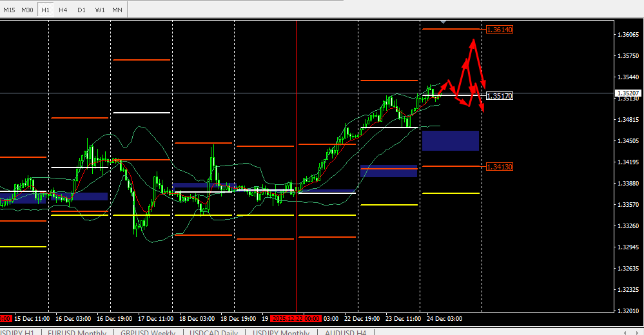Switch chart to W1 weekly timeframe
The image size is (644, 335).
pos(100,10)
